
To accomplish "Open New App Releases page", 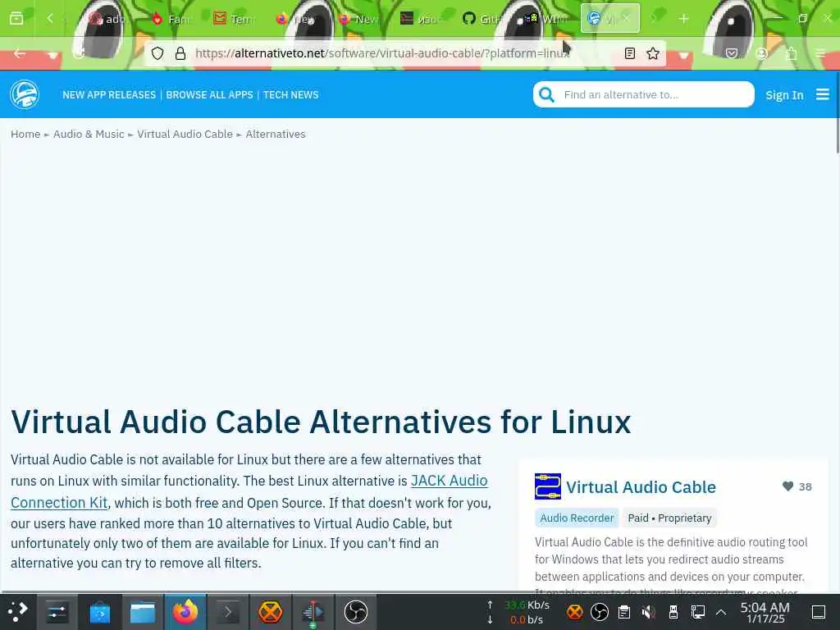I will coord(109,95).
